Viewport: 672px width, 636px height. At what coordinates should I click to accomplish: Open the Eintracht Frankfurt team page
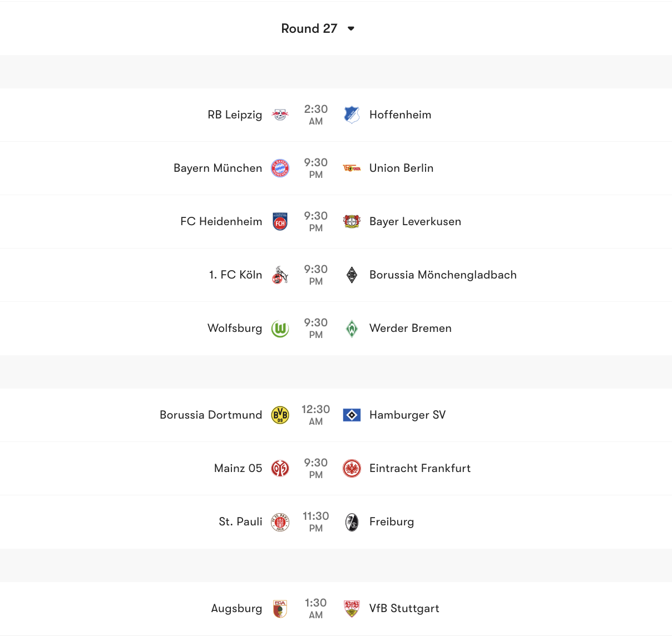420,468
